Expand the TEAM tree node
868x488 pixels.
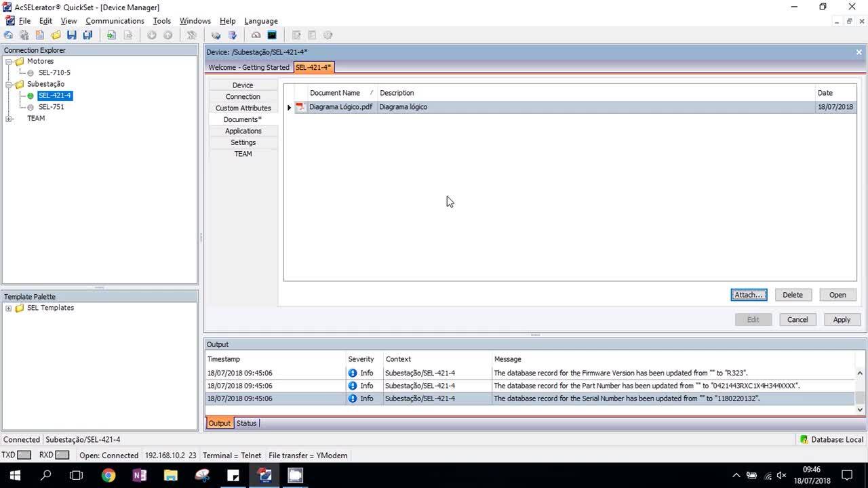9,119
